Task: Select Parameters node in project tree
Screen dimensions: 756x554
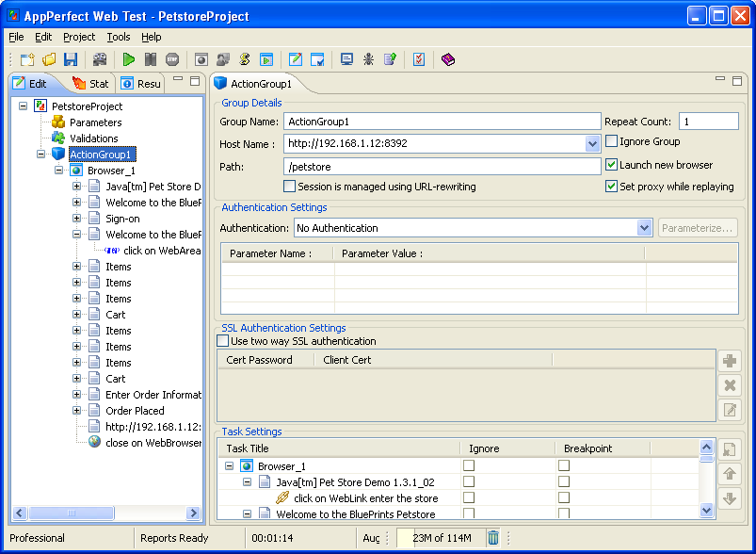Action: point(95,122)
